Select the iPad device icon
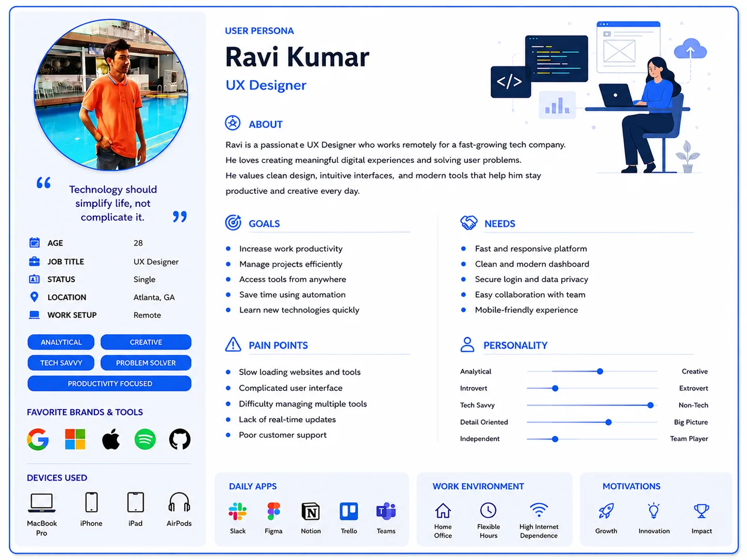The height and width of the screenshot is (560, 747). coord(136,502)
